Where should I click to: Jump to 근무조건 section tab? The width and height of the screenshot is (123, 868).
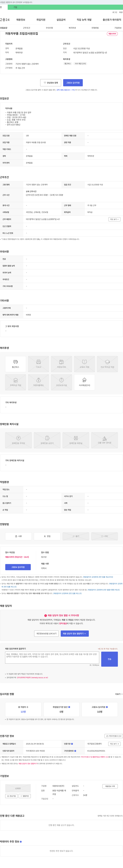[x=27, y=28]
